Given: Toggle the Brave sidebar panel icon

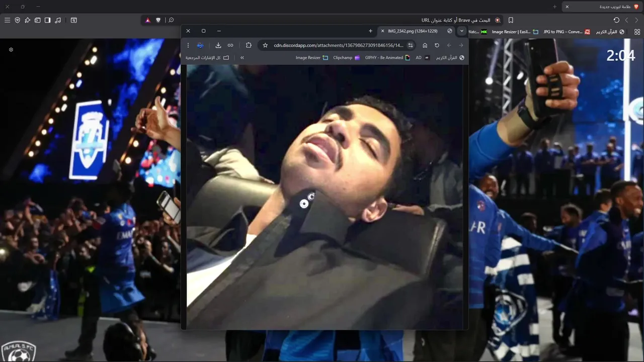Looking at the screenshot, I should (47, 20).
